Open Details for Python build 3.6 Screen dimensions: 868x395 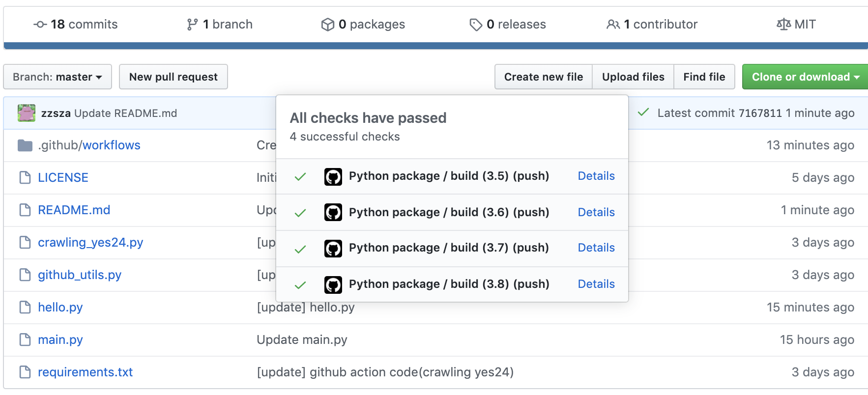coord(596,212)
